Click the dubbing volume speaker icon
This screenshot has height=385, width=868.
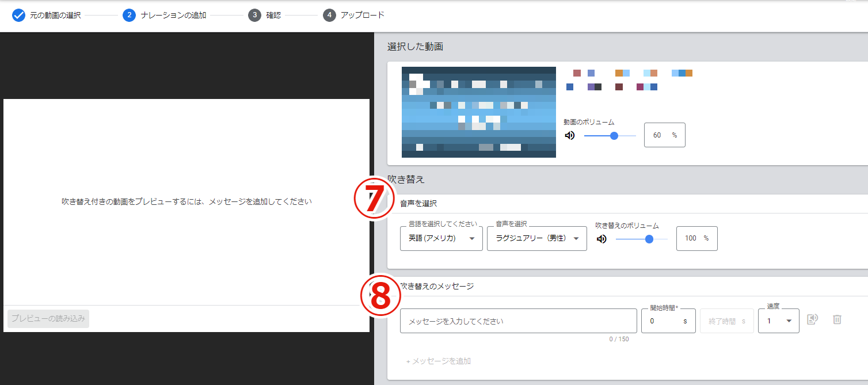click(601, 239)
